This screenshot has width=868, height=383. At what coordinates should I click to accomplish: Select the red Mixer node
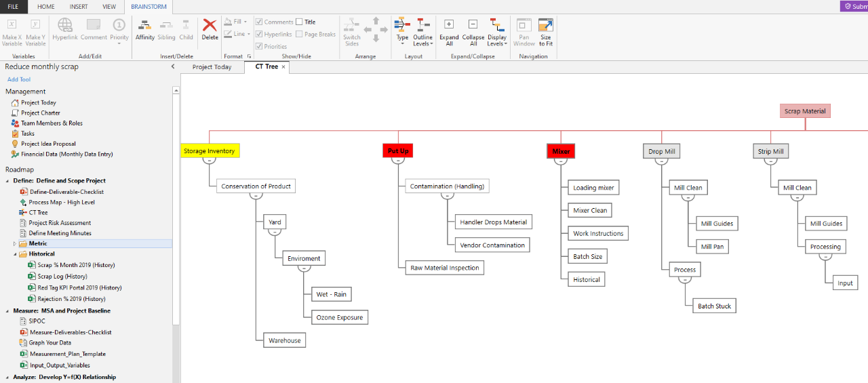point(561,151)
